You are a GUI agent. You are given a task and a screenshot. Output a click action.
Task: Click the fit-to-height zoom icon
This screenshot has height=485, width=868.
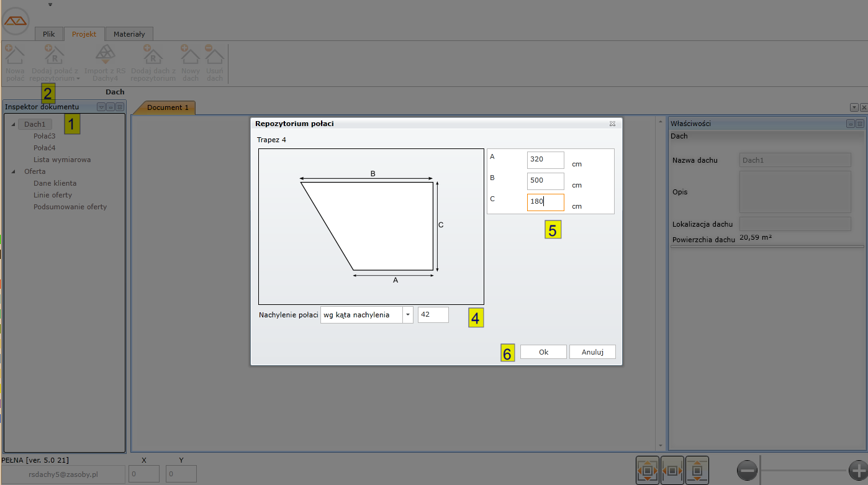pos(697,470)
